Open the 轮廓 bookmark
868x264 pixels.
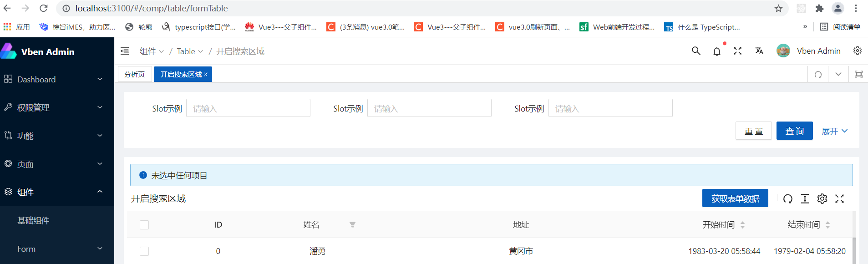coord(139,27)
